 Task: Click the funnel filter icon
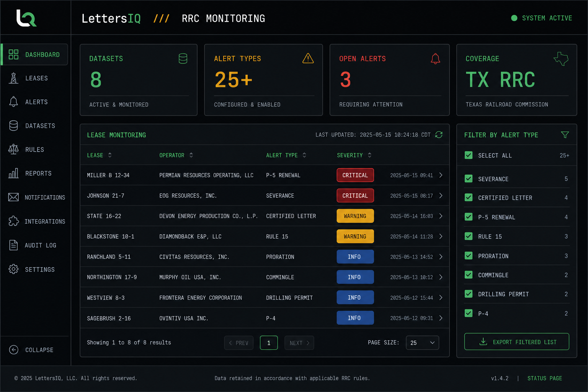pos(565,135)
